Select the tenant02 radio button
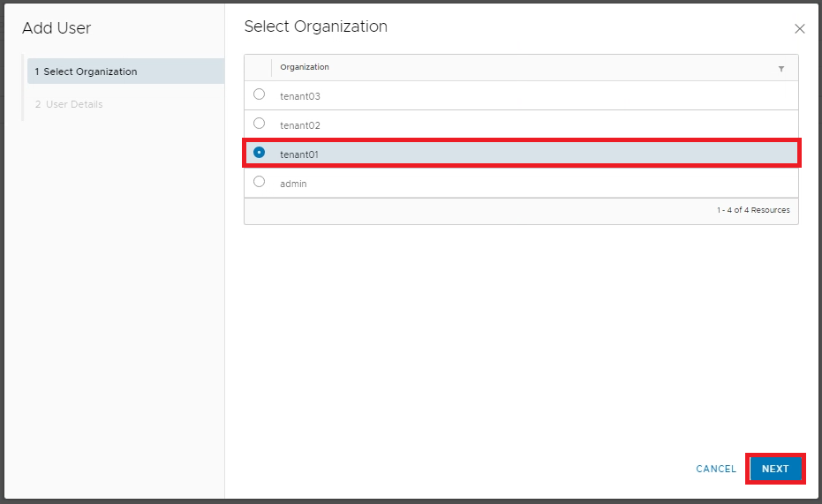 [259, 124]
